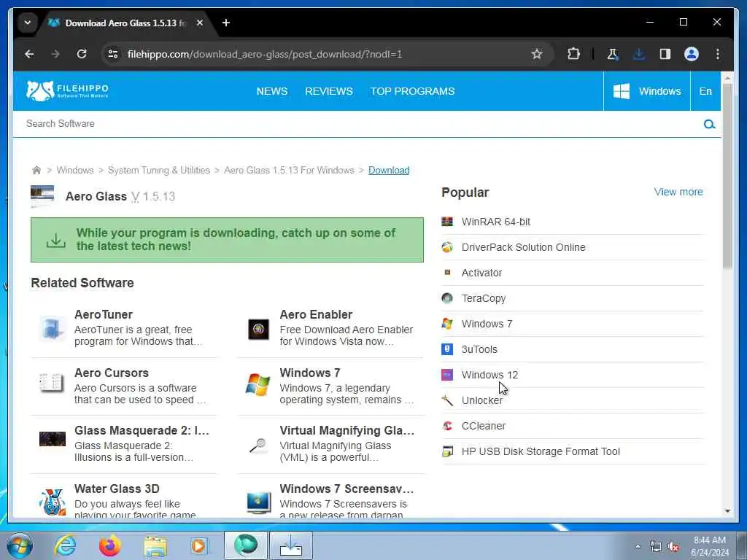Open the Windows Start button
The height and width of the screenshot is (560, 747).
point(19,545)
